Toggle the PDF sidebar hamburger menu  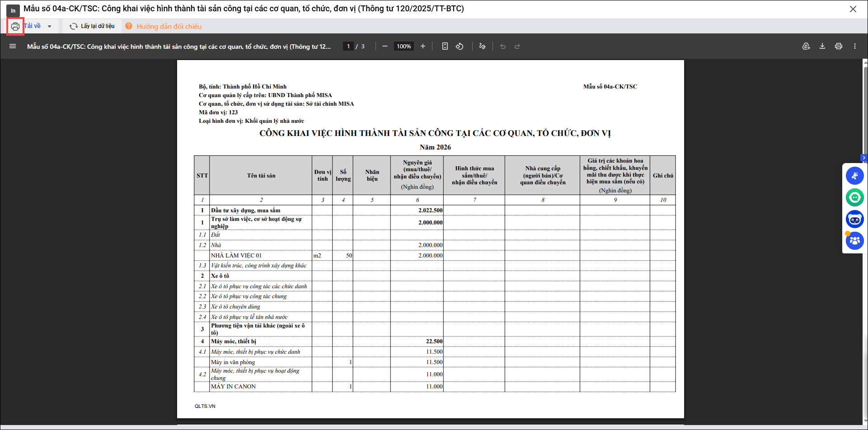pos(13,47)
